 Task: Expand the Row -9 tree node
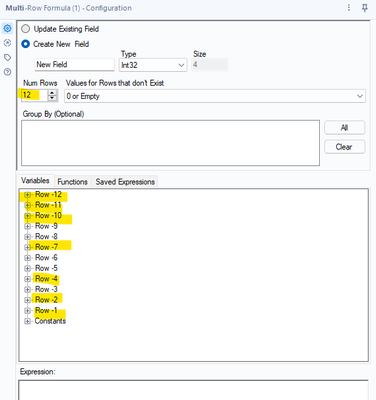(x=28, y=226)
